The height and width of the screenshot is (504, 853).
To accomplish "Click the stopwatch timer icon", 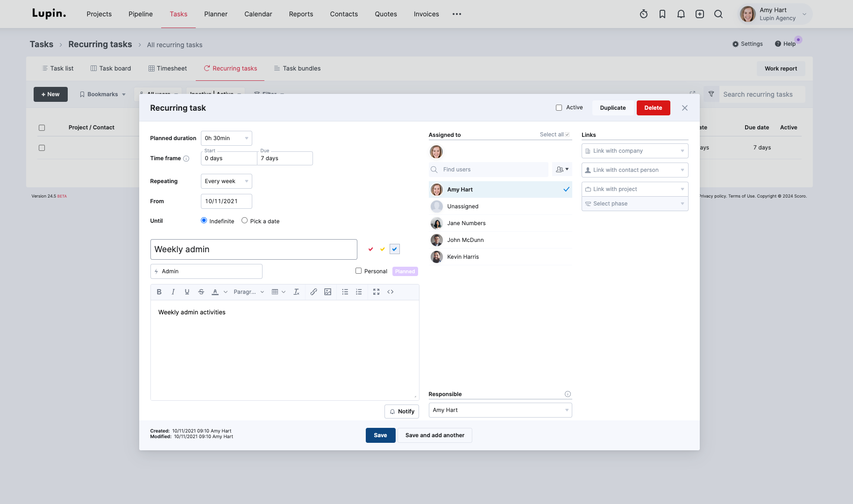I will pos(643,14).
